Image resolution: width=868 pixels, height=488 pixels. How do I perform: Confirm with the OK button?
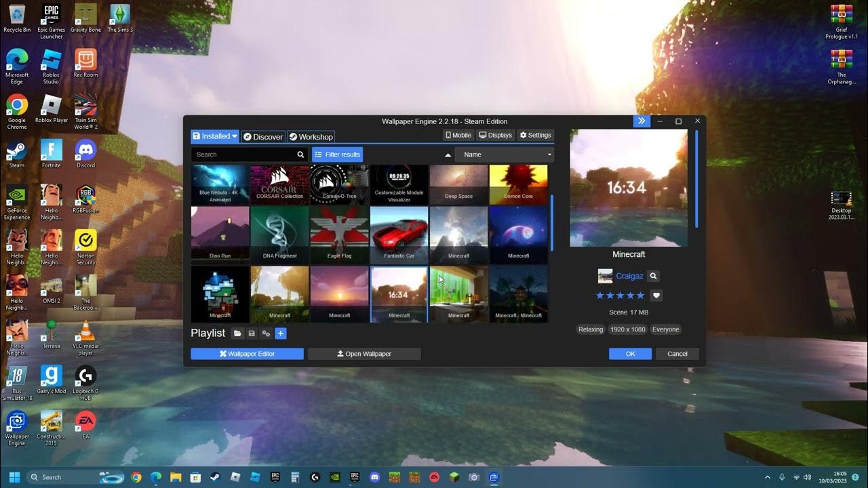pyautogui.click(x=630, y=354)
